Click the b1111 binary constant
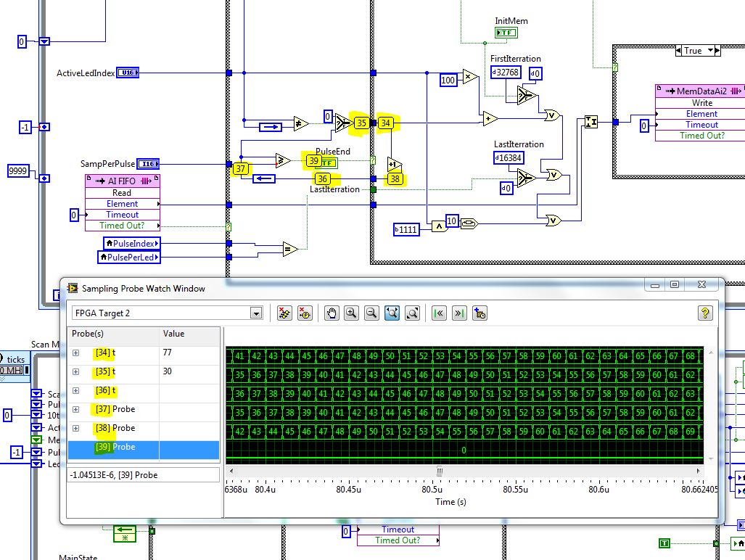Screen dimensions: 745x560 pyautogui.click(x=406, y=230)
